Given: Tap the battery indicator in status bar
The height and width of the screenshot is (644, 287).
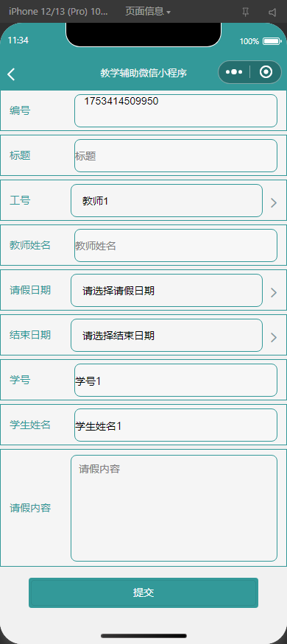Looking at the screenshot, I should [x=272, y=41].
